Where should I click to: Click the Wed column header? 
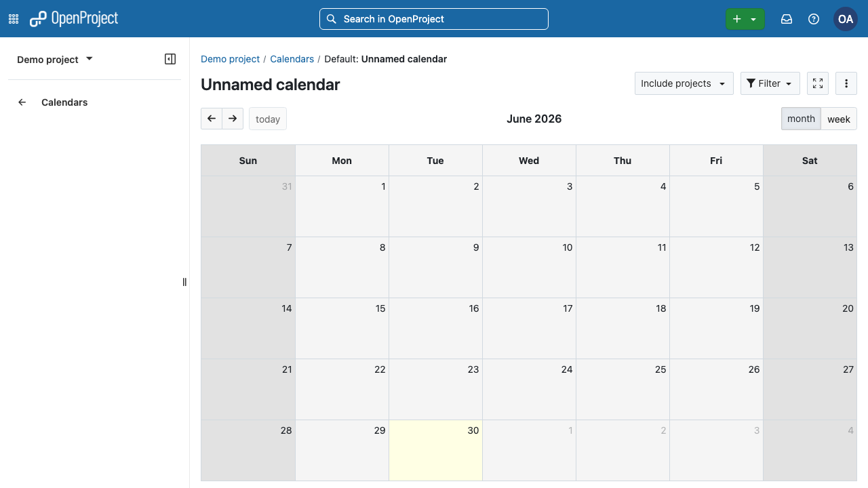[529, 161]
